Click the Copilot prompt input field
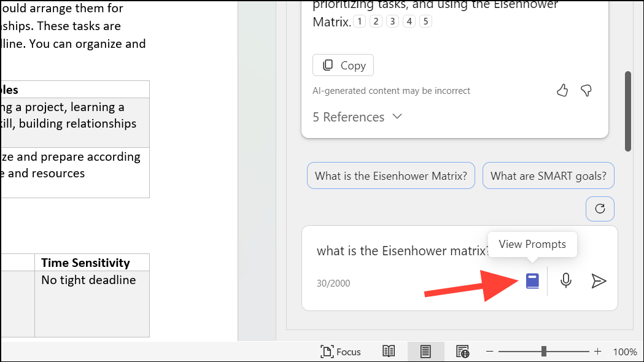This screenshot has width=644, height=362. [399, 251]
